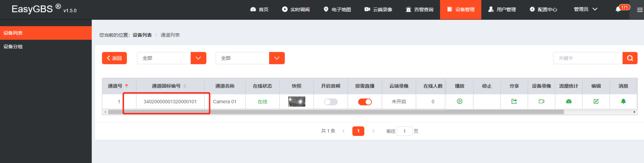644x163 pixels.
Task: Open the notifications bell with 171 badge
Action: 618,9
